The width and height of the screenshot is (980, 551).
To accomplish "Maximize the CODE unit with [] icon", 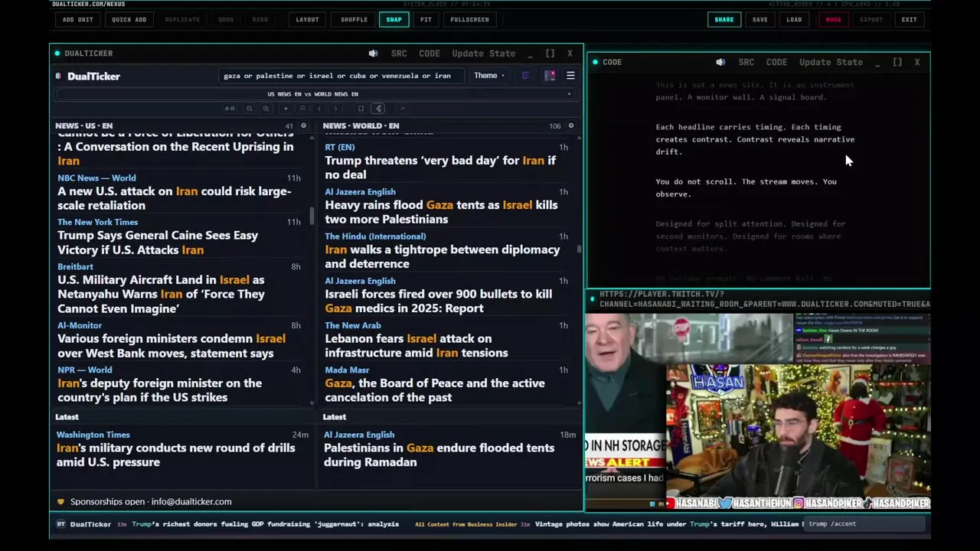I will pos(897,62).
